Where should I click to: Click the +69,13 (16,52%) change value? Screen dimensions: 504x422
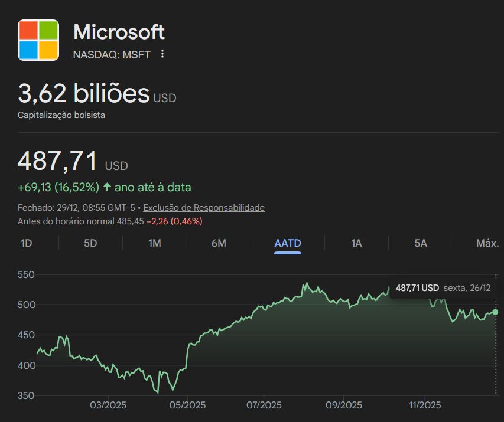58,187
